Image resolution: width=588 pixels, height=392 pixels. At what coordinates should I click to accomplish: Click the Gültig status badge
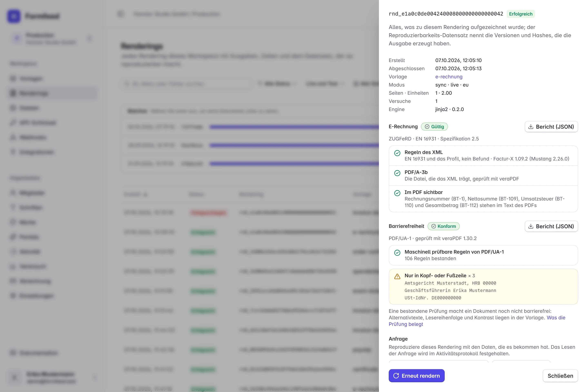click(x=434, y=127)
